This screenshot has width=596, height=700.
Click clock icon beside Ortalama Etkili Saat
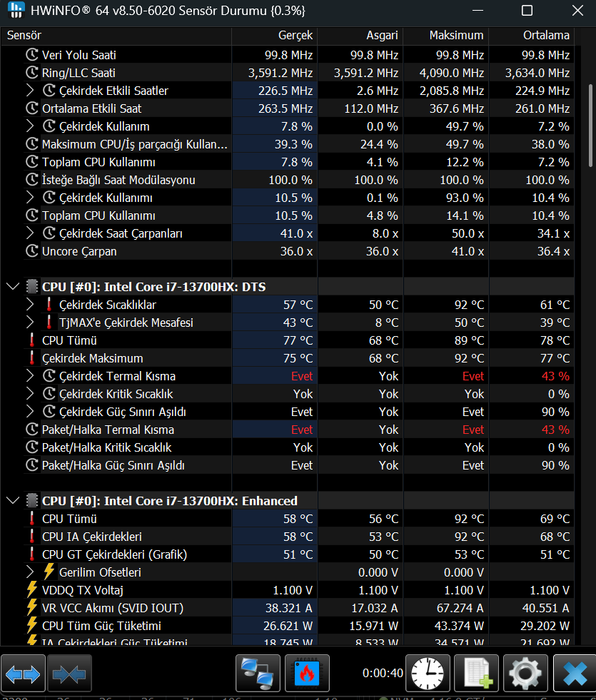32,108
